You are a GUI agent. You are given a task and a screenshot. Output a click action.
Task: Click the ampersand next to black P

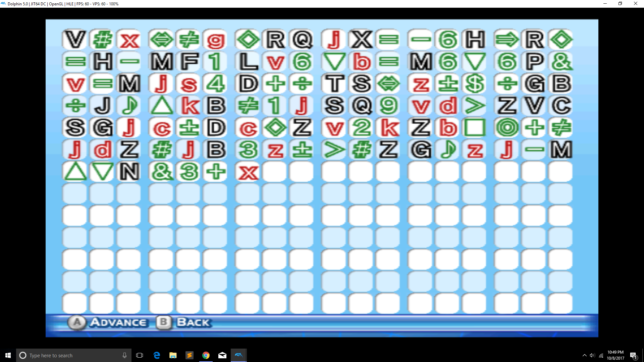coord(561,62)
